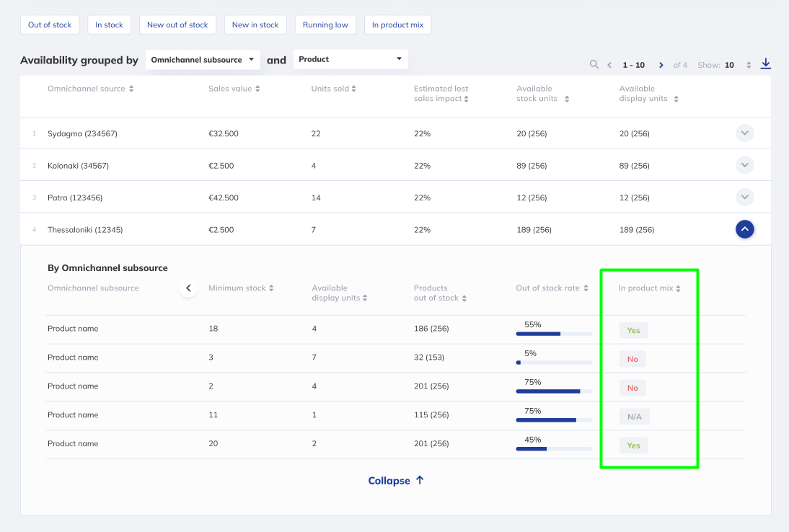Toggle the Out of stock filter
The width and height of the screenshot is (789, 532).
click(x=50, y=25)
